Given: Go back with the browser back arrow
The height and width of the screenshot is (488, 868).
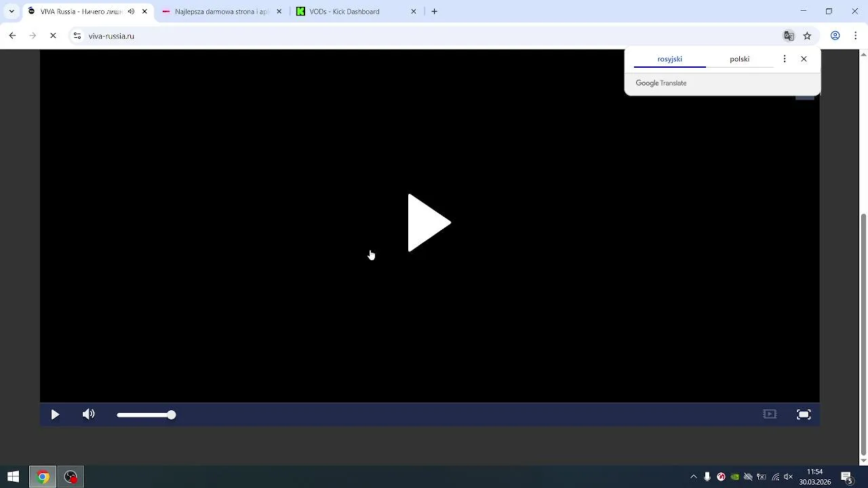Looking at the screenshot, I should [x=12, y=36].
